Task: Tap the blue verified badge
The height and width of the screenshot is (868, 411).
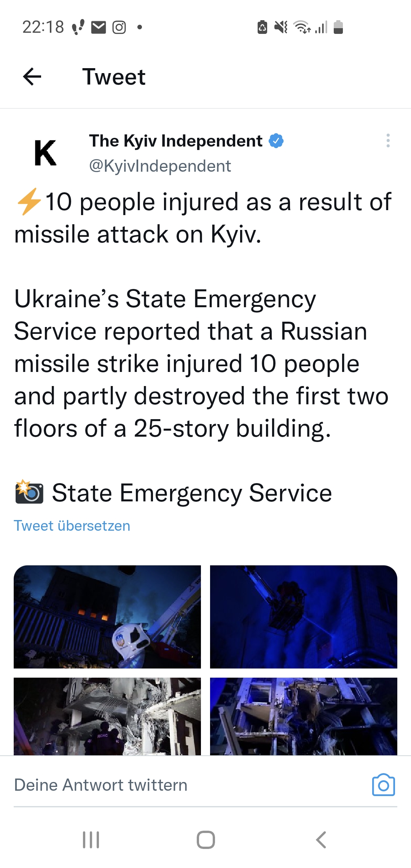Action: (x=276, y=141)
